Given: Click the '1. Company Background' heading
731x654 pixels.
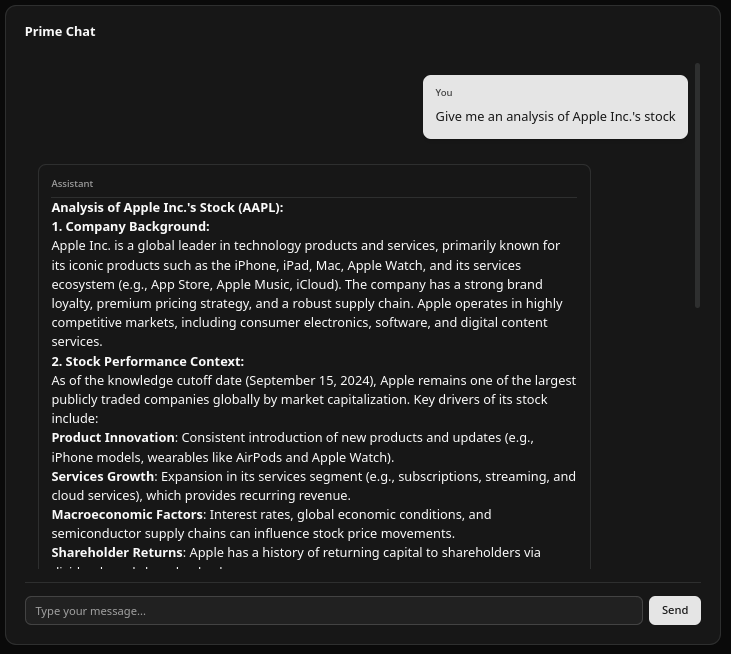Looking at the screenshot, I should (131, 227).
